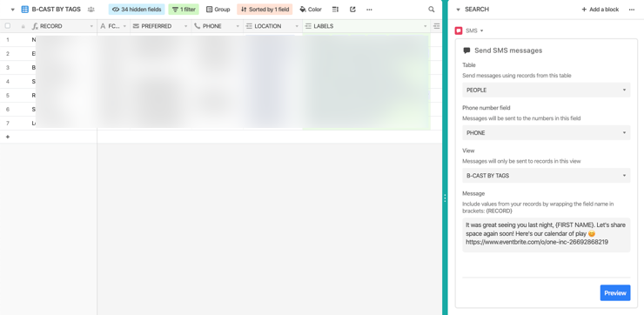Open the blocks panel ellipsis menu
The image size is (644, 315).
click(632, 9)
